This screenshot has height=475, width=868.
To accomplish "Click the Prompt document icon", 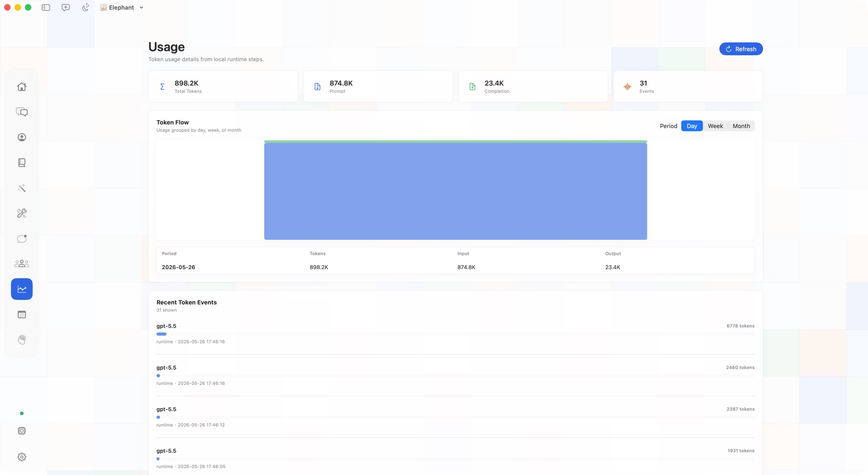I will [x=317, y=86].
